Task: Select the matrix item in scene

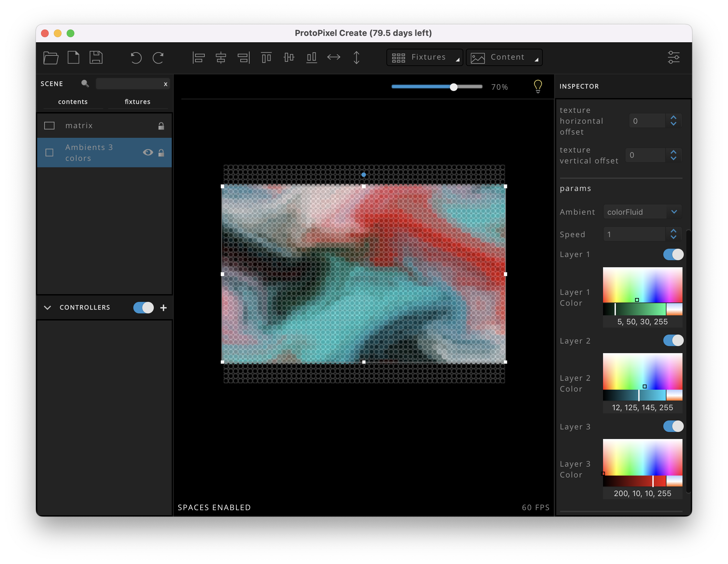Action: point(104,126)
